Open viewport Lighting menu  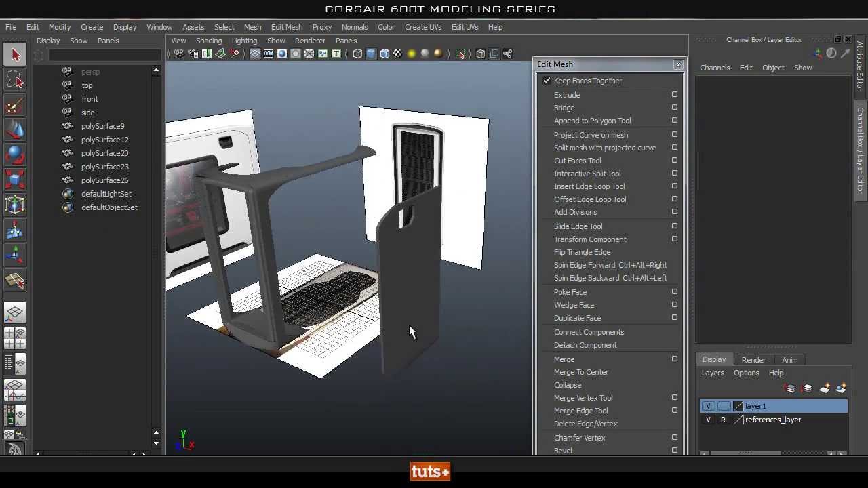(x=244, y=41)
